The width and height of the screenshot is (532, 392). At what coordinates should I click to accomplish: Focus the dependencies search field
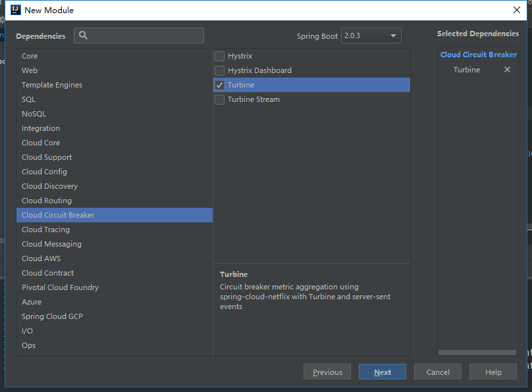[x=139, y=36]
